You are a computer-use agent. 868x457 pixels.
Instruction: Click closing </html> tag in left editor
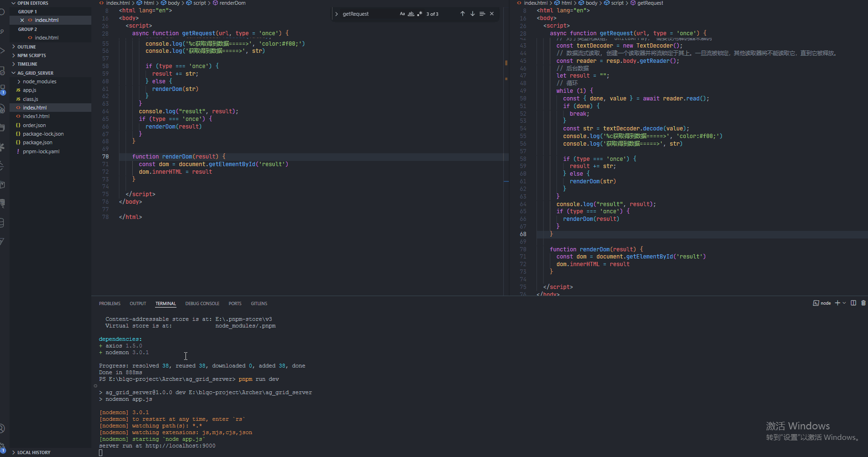pos(130,217)
